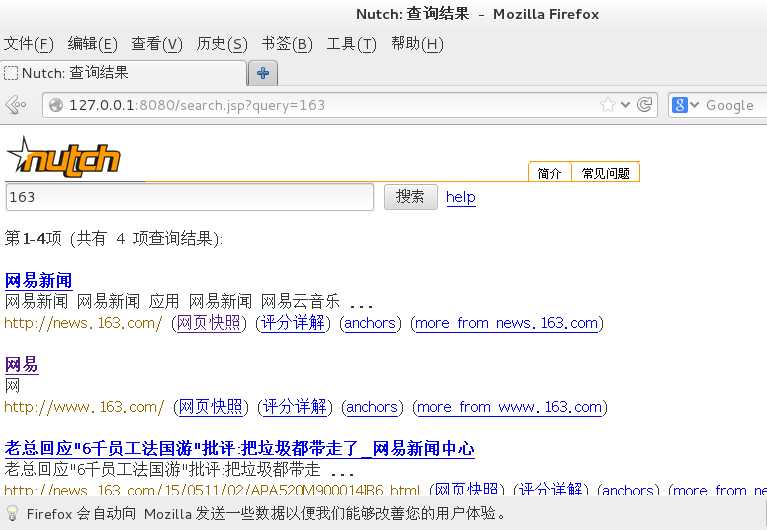The image size is (767, 530).
Task: Open the 工具(T) menu
Action: (x=351, y=44)
